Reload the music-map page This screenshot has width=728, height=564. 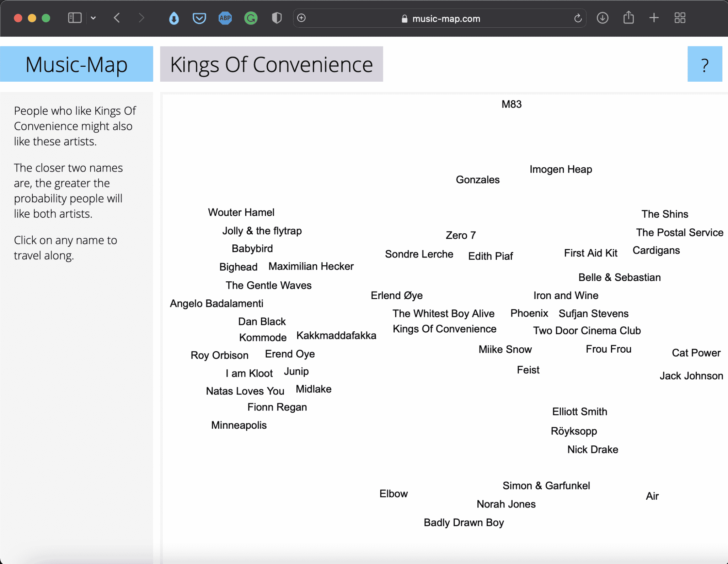click(578, 18)
